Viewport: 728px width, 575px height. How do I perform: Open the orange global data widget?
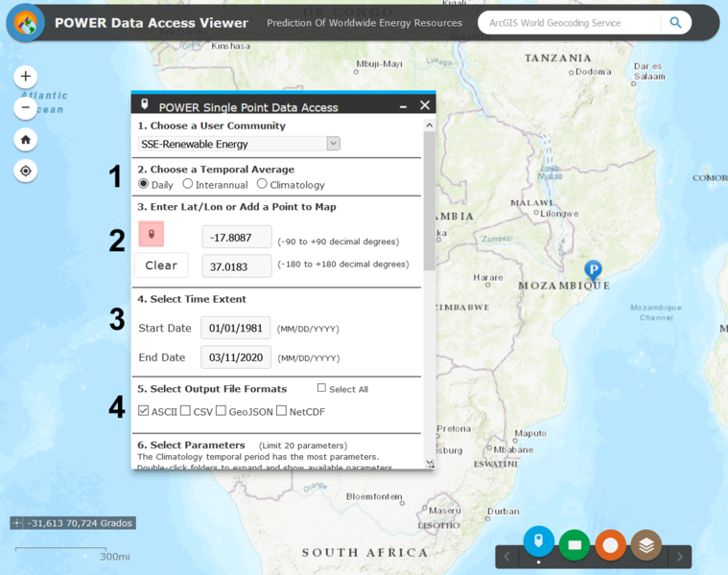[611, 545]
